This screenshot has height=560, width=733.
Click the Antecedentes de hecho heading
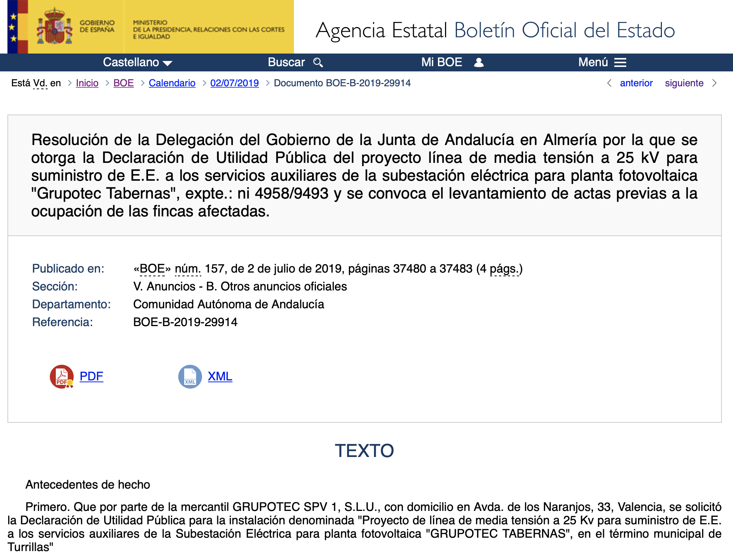point(88,485)
